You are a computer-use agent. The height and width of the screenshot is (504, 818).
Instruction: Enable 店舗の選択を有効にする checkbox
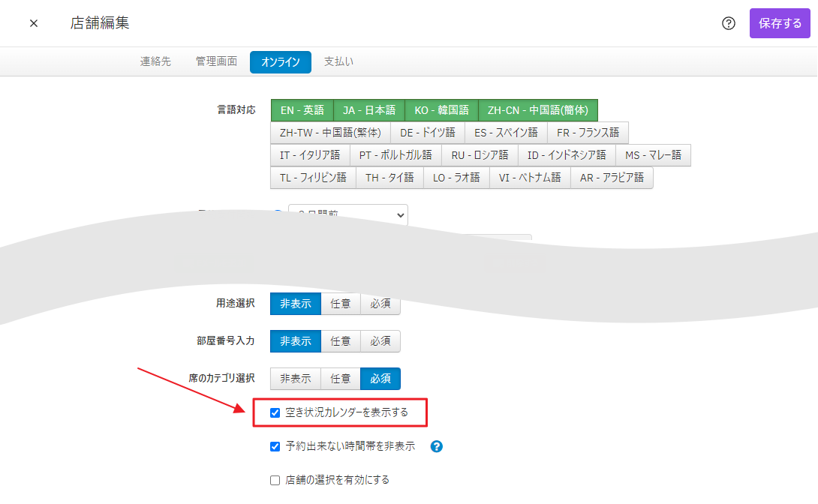(x=275, y=480)
